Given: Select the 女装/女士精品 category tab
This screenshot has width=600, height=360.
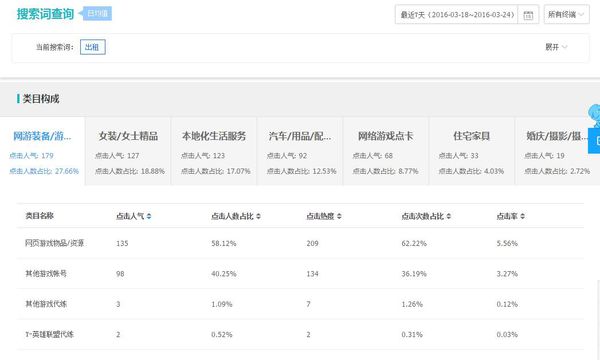Looking at the screenshot, I should (128, 151).
